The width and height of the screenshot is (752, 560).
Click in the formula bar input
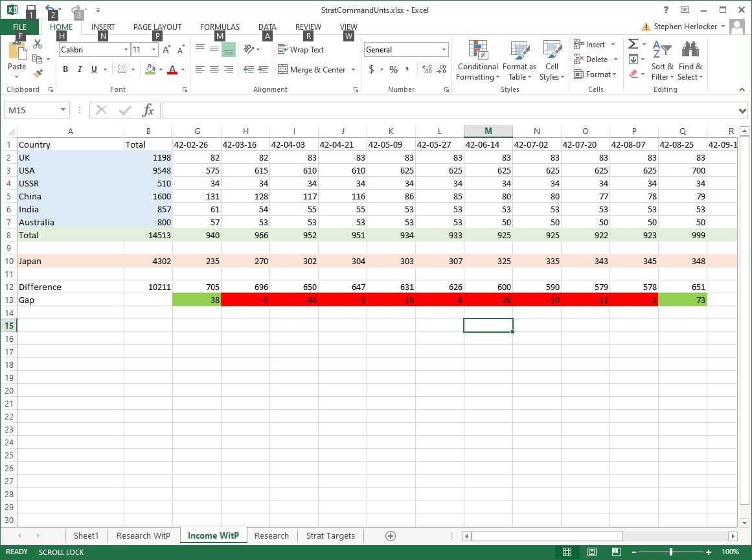[x=450, y=110]
